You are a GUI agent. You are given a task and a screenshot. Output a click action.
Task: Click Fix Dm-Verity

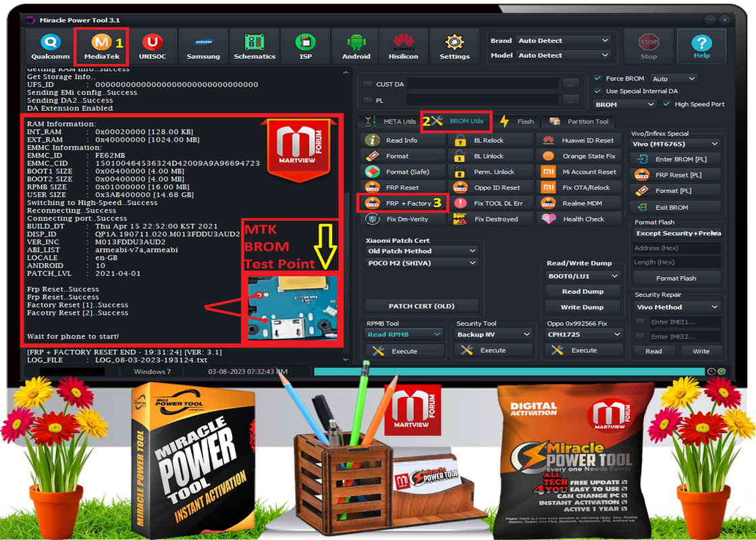(x=402, y=219)
